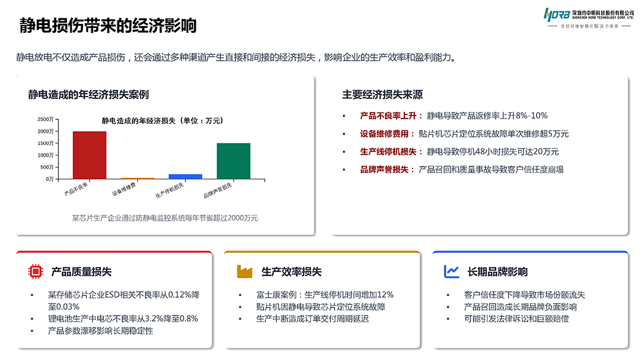
Task: Select the red chip icon beside 产品质量损失
Action: pos(36,272)
